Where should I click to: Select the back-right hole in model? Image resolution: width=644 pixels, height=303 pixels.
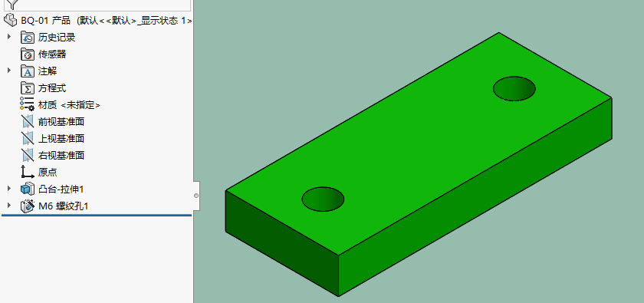point(514,89)
